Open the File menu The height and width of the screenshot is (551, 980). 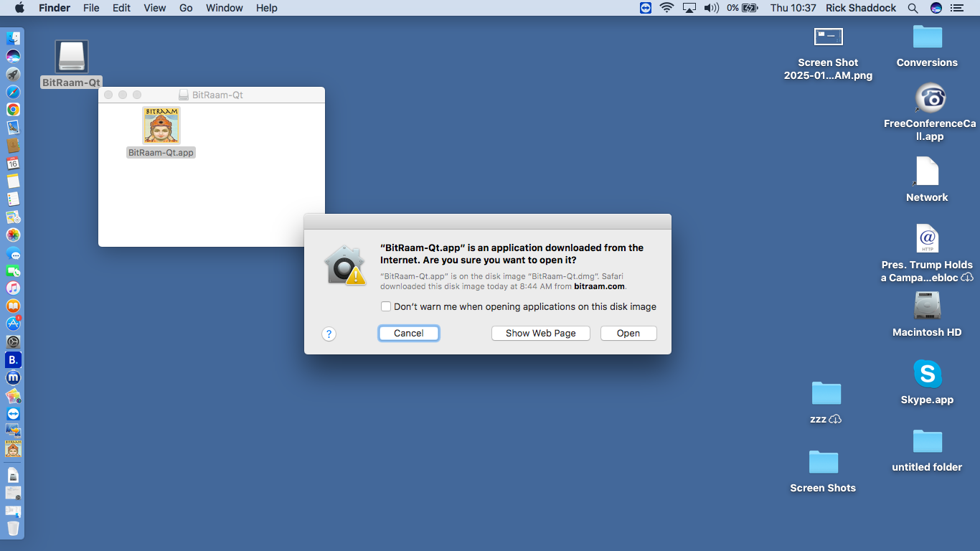click(91, 8)
